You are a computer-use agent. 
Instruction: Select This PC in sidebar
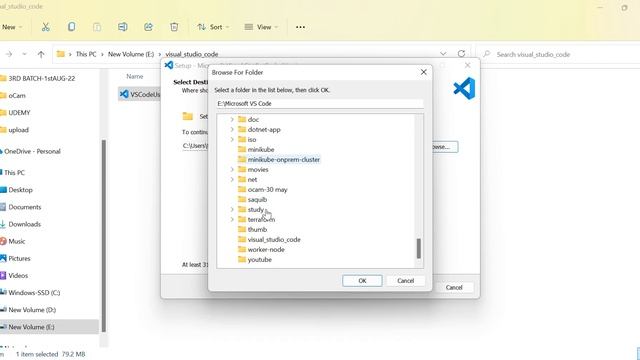[14, 173]
